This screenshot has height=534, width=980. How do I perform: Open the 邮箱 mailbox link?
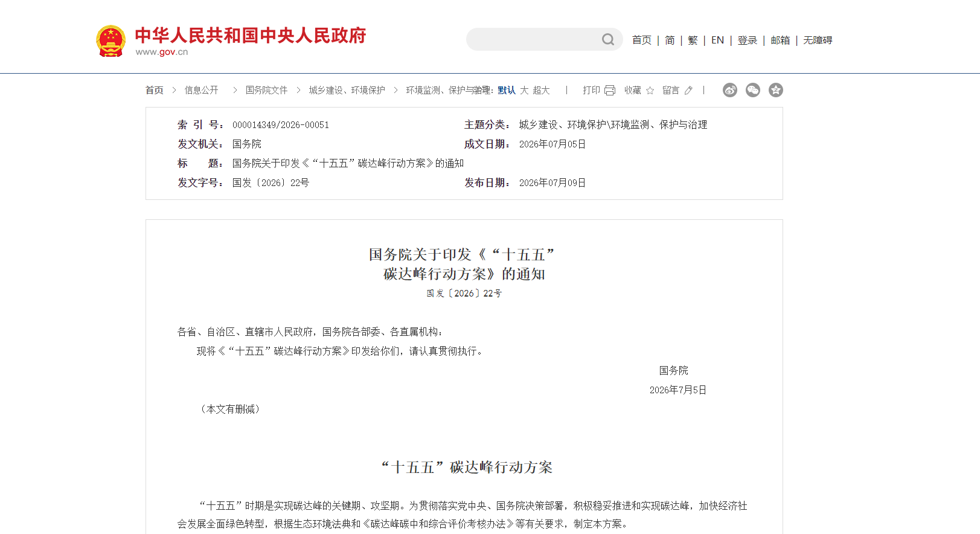click(780, 40)
